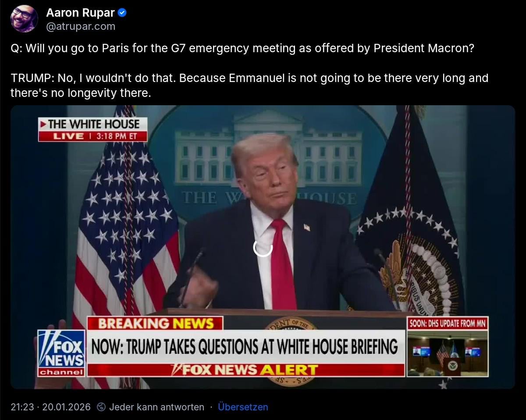Screen dimensions: 526x420
Task: Click the blue verified checkmark badge
Action: [123, 13]
